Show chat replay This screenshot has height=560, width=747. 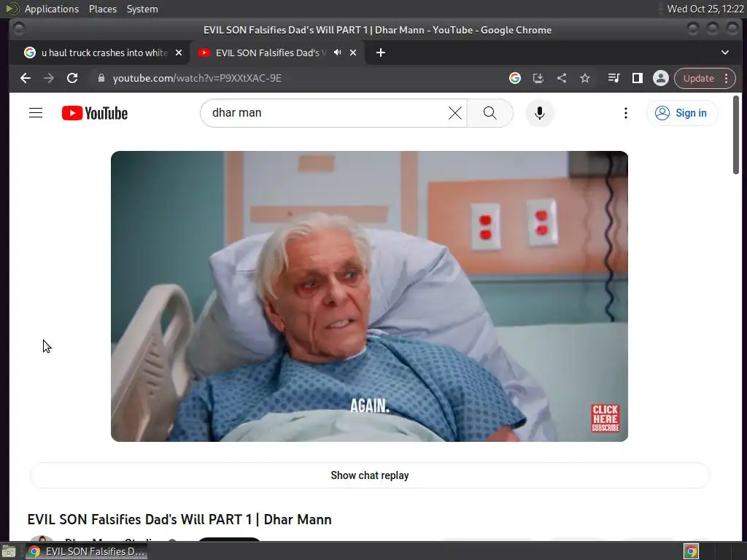(369, 475)
